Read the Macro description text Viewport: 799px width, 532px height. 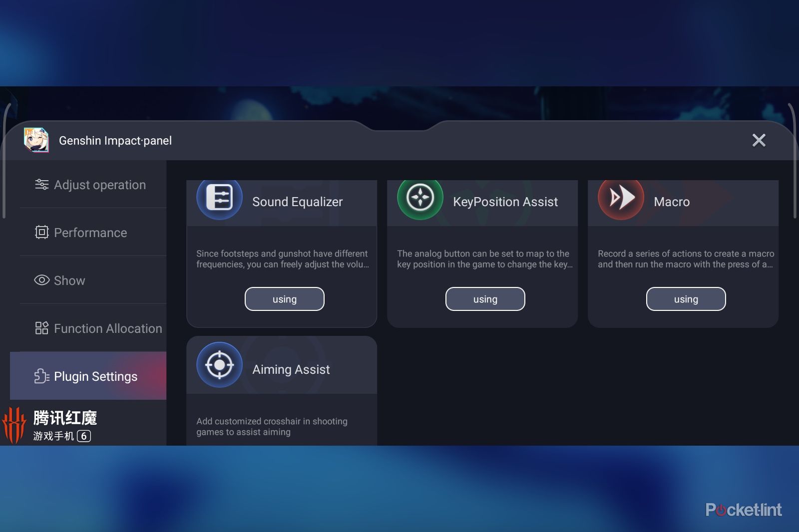coord(685,259)
